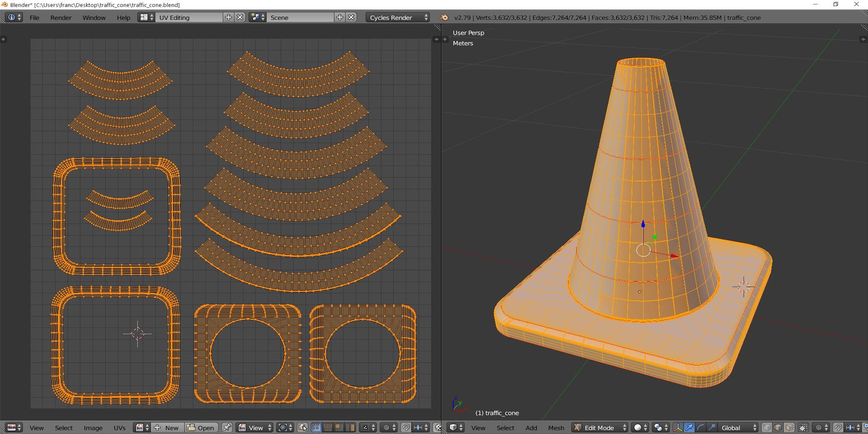Delete the UV Editing screen layout
The width and height of the screenshot is (868, 434).
tap(240, 17)
